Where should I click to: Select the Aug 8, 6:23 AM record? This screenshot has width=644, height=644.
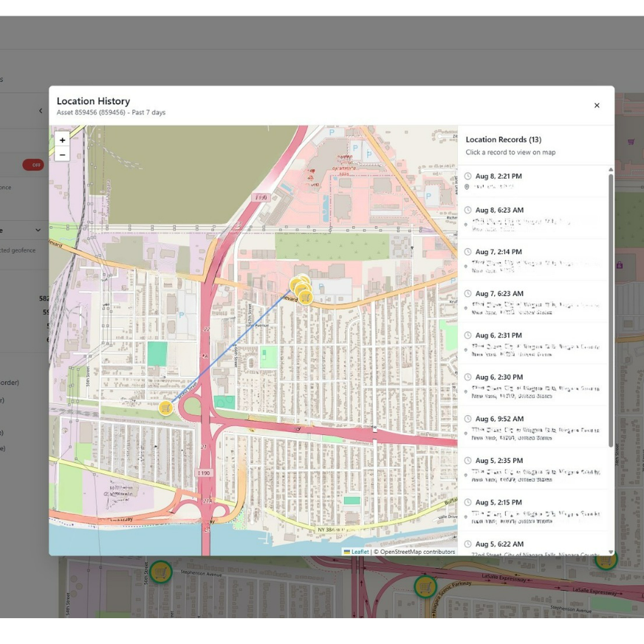tap(532, 218)
